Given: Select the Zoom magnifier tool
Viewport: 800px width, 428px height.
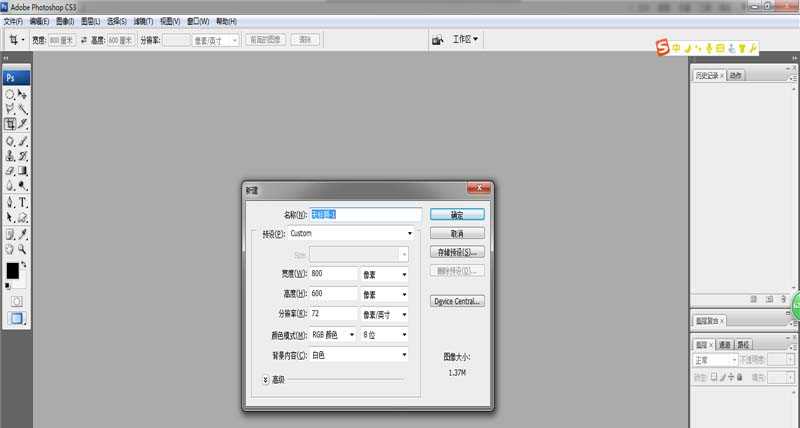Looking at the screenshot, I should (x=22, y=248).
